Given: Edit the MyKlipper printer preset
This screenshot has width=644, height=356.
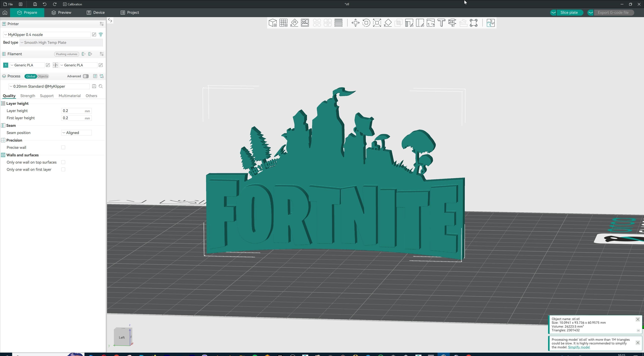Looking at the screenshot, I should click(x=94, y=35).
